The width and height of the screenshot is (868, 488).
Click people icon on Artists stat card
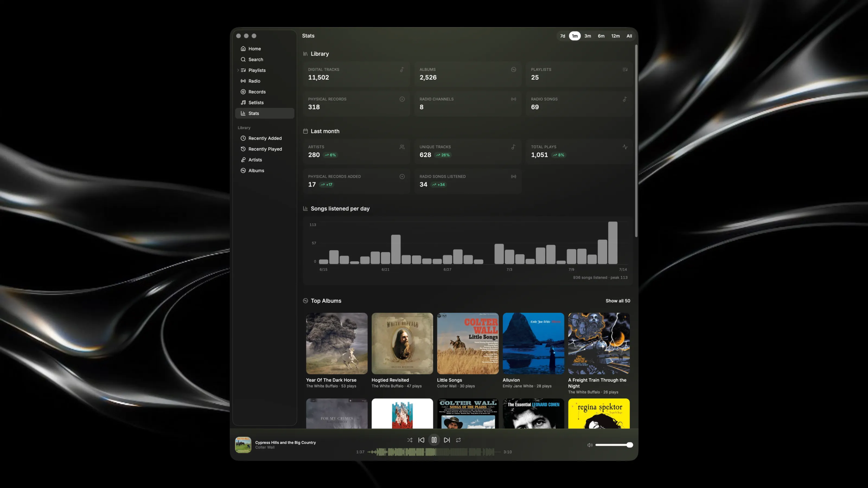pos(402,147)
